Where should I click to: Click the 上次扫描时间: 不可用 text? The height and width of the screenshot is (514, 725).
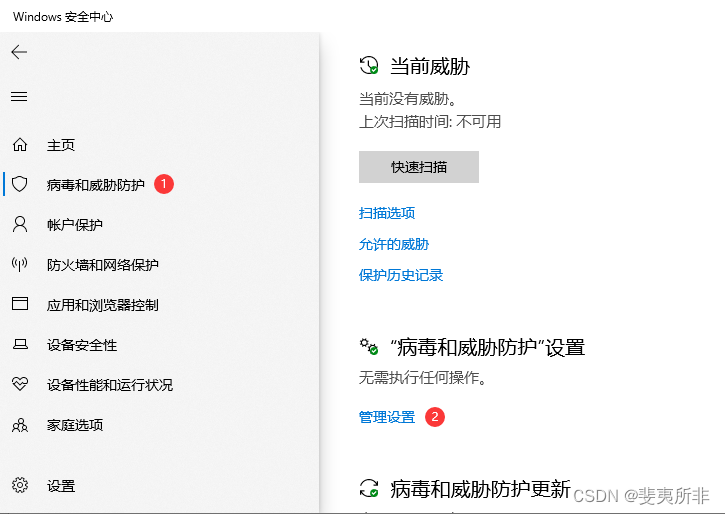point(430,122)
